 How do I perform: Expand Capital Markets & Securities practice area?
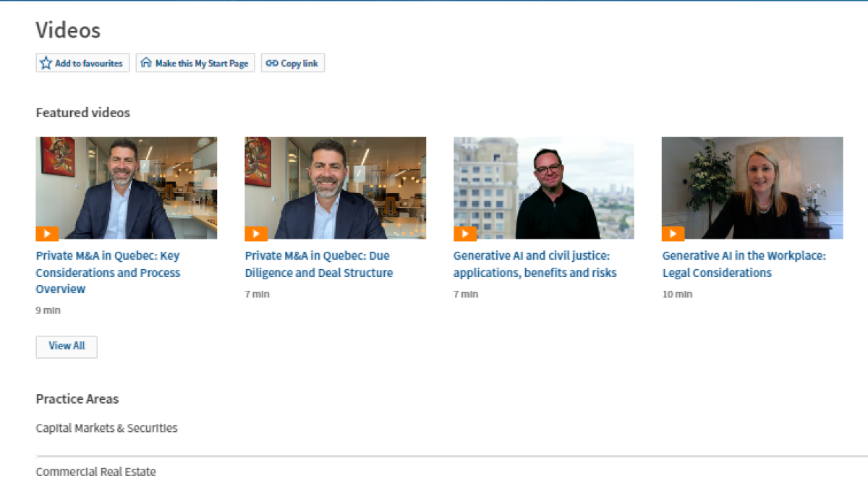point(106,428)
